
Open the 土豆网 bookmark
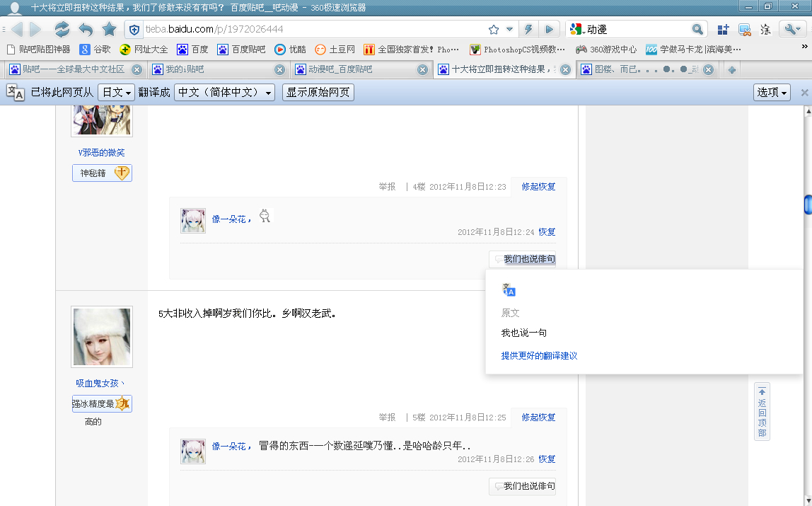pyautogui.click(x=335, y=50)
